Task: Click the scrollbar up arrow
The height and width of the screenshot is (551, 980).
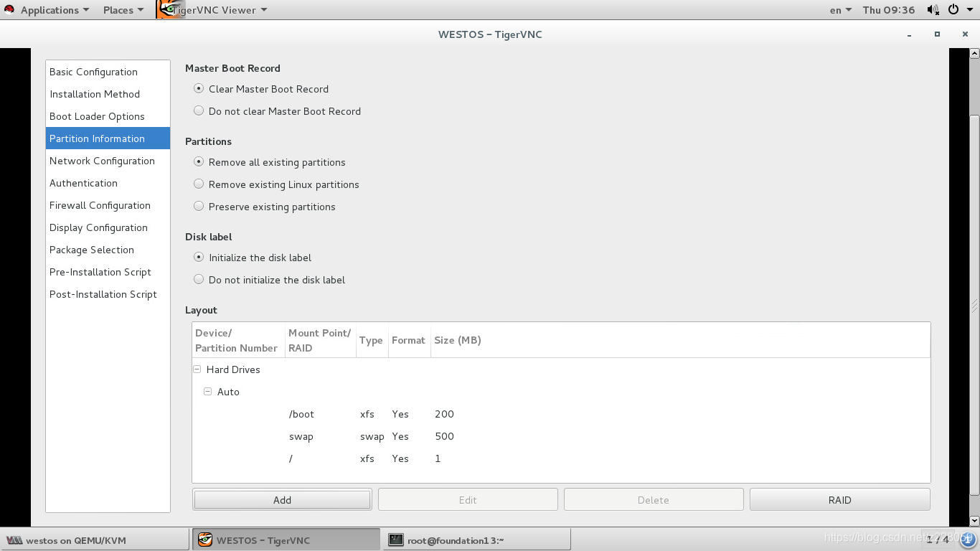Action: 974,53
